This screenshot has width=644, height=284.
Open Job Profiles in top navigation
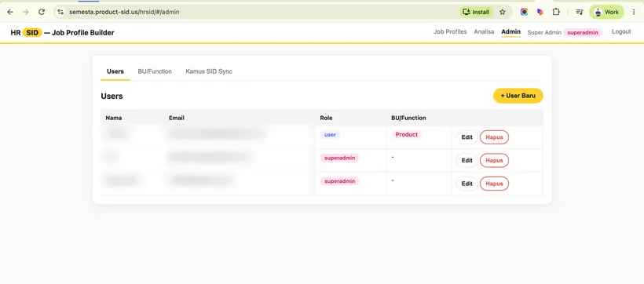tap(450, 31)
